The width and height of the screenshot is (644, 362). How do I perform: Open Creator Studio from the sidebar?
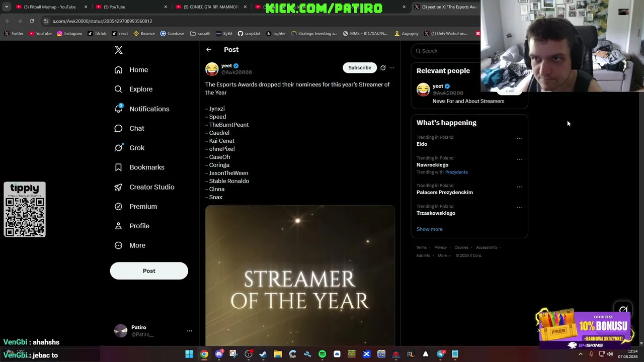pyautogui.click(x=144, y=187)
